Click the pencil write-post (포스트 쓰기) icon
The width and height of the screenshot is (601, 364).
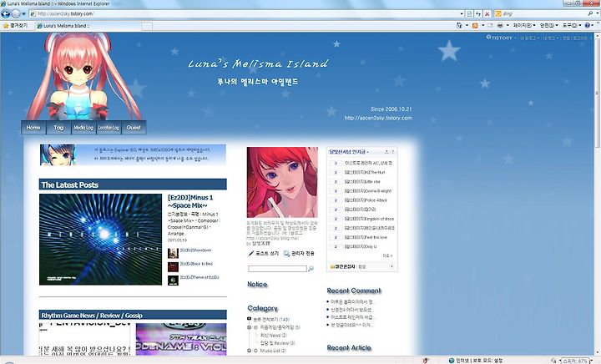(251, 253)
